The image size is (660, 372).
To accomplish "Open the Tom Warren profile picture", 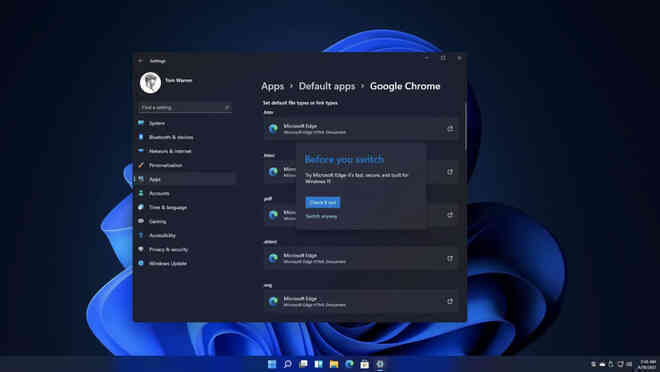I will [150, 82].
